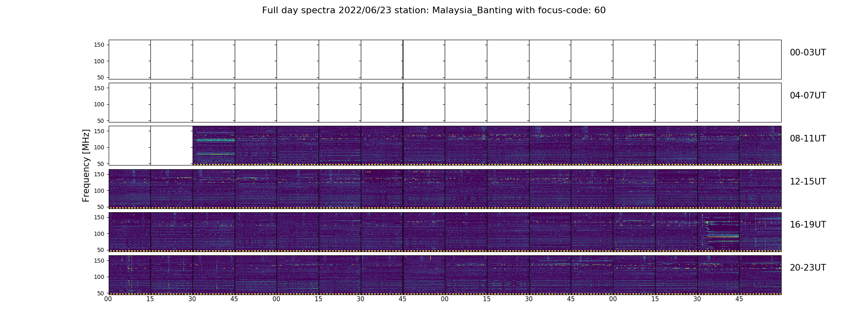Click the "00-03UT" row label
The height and width of the screenshot is (331, 868).
pyautogui.click(x=808, y=53)
